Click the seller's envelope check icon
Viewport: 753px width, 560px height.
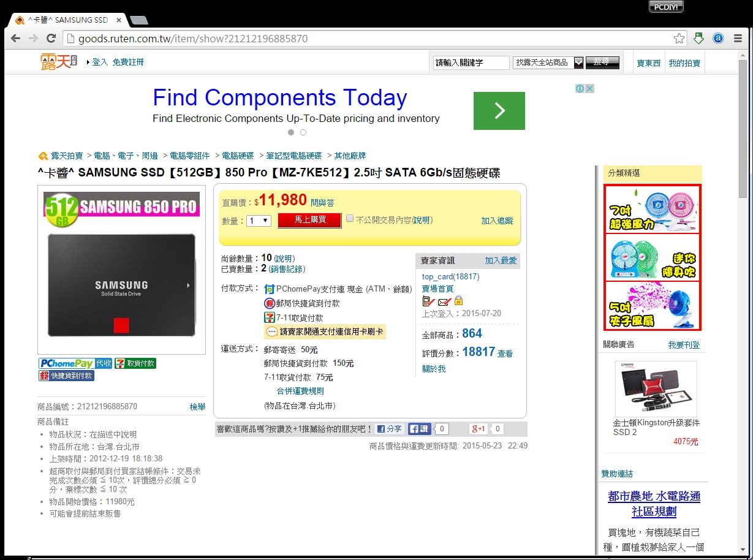point(445,301)
